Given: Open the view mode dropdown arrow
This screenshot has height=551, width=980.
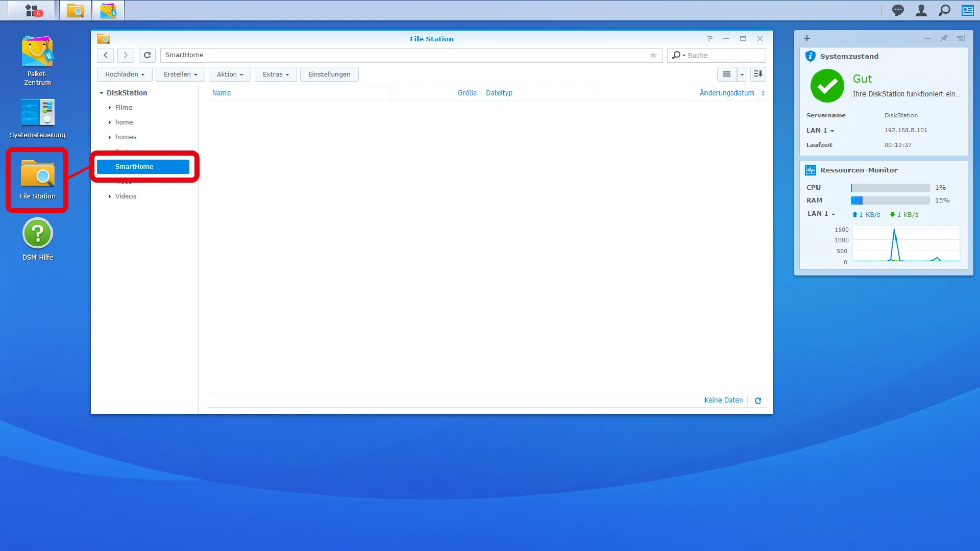Looking at the screenshot, I should (x=742, y=74).
